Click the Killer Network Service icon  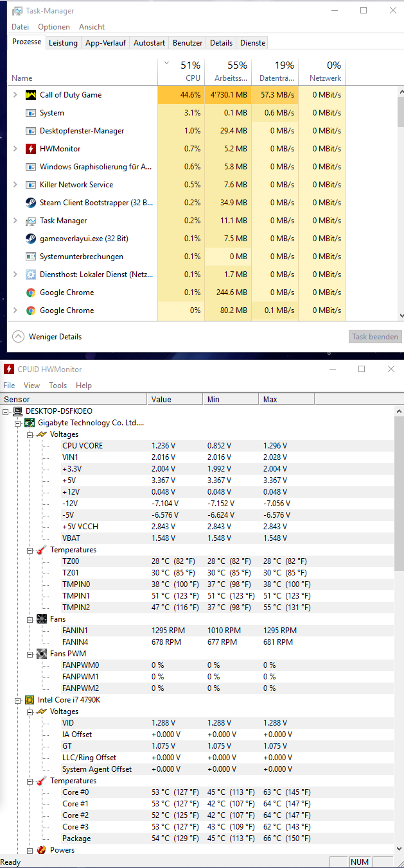(x=30, y=185)
